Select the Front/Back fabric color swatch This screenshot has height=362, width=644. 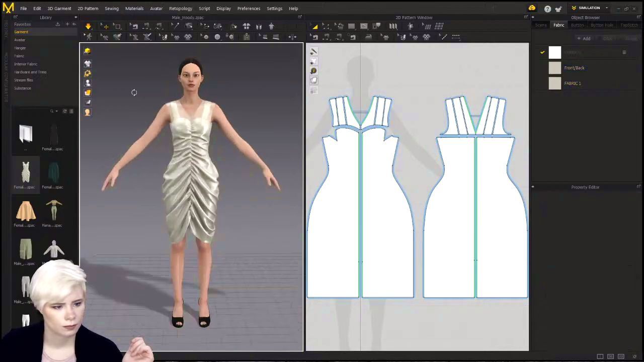(x=554, y=68)
